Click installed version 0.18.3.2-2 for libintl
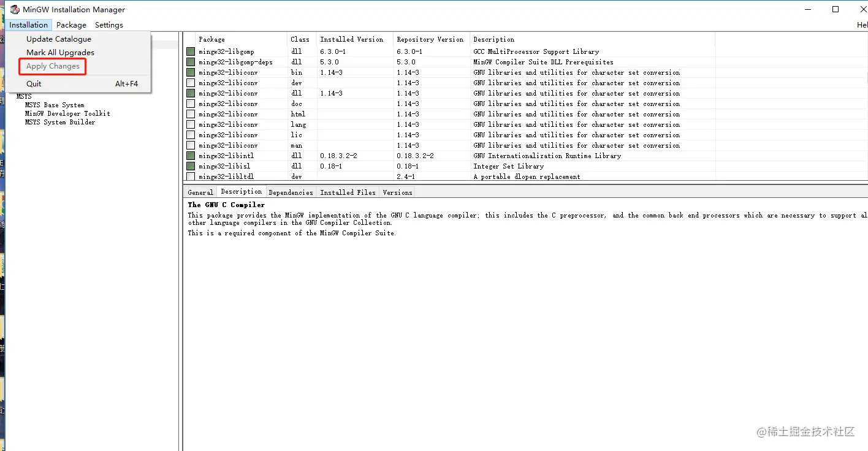 pos(338,156)
